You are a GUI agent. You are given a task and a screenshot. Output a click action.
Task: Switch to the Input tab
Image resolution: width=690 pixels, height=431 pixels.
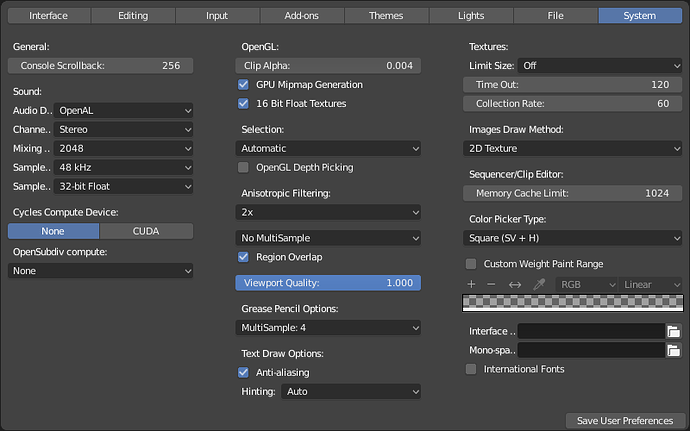217,15
